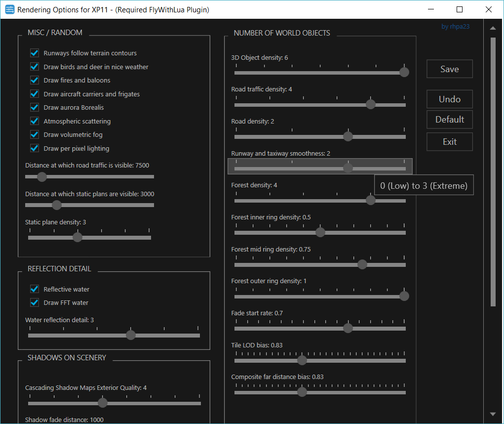This screenshot has height=424, width=504.
Task: Click the scrollbar up arrow
Action: tap(493, 28)
